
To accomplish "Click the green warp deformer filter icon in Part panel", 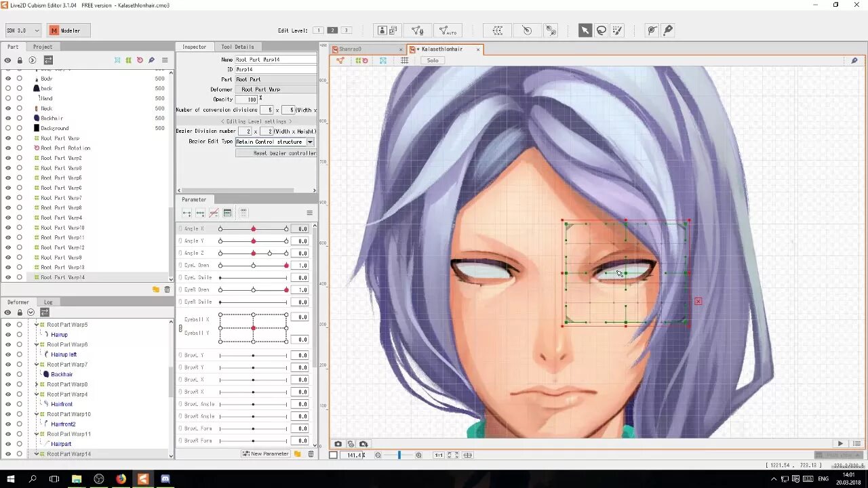I will pos(128,60).
